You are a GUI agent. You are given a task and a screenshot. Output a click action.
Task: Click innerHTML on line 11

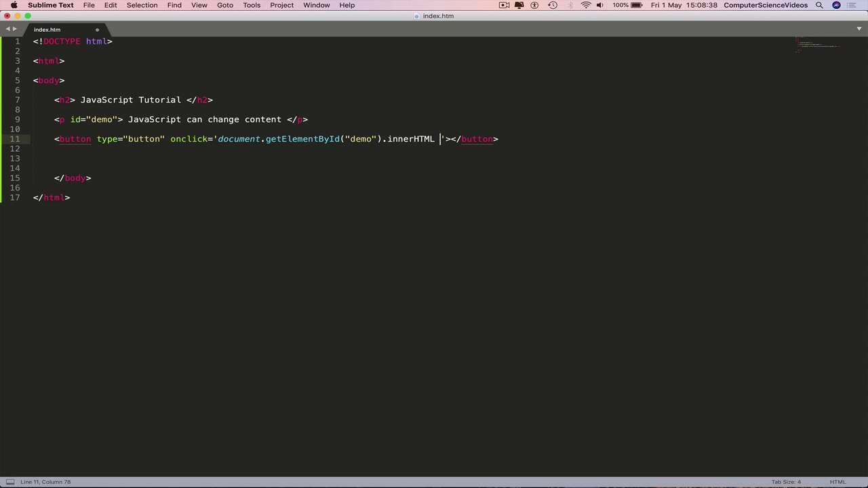pos(411,139)
